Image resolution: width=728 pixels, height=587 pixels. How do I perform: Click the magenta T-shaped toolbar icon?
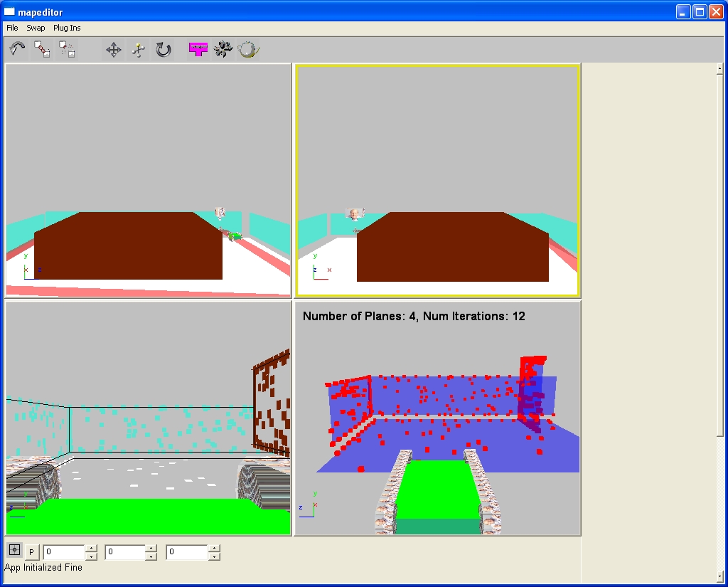coord(198,49)
